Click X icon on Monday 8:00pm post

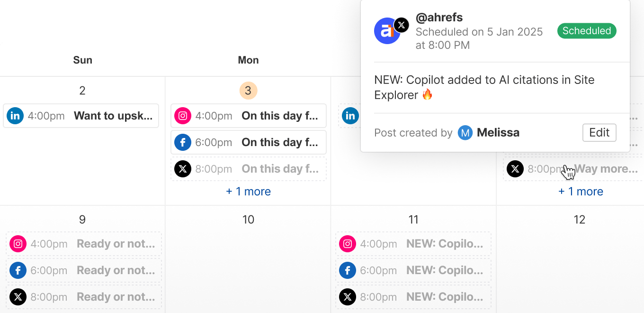click(183, 169)
